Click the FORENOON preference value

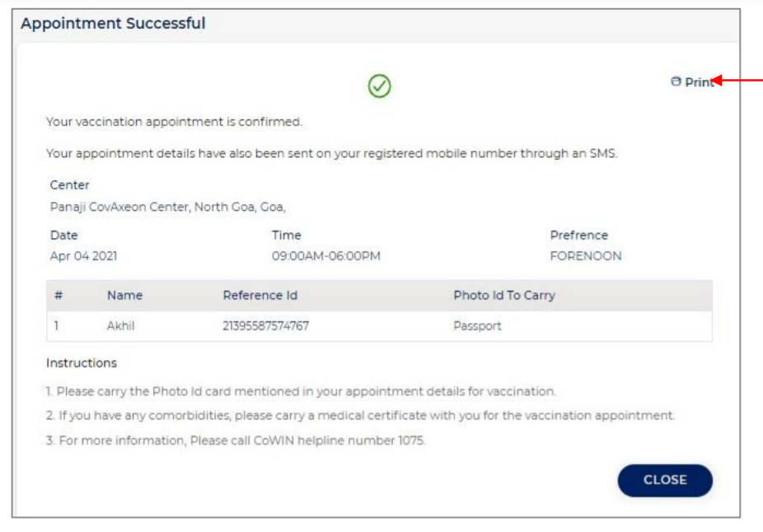tap(585, 256)
